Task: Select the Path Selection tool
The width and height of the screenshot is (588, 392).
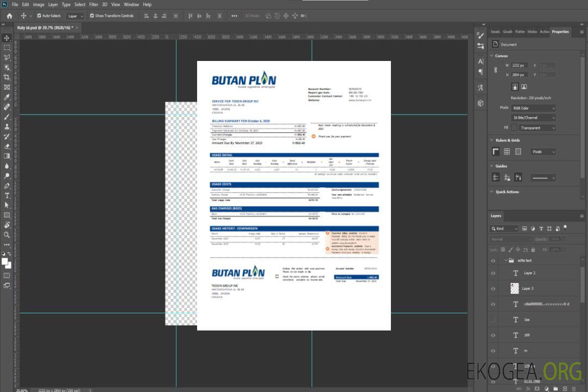Action: (7, 205)
